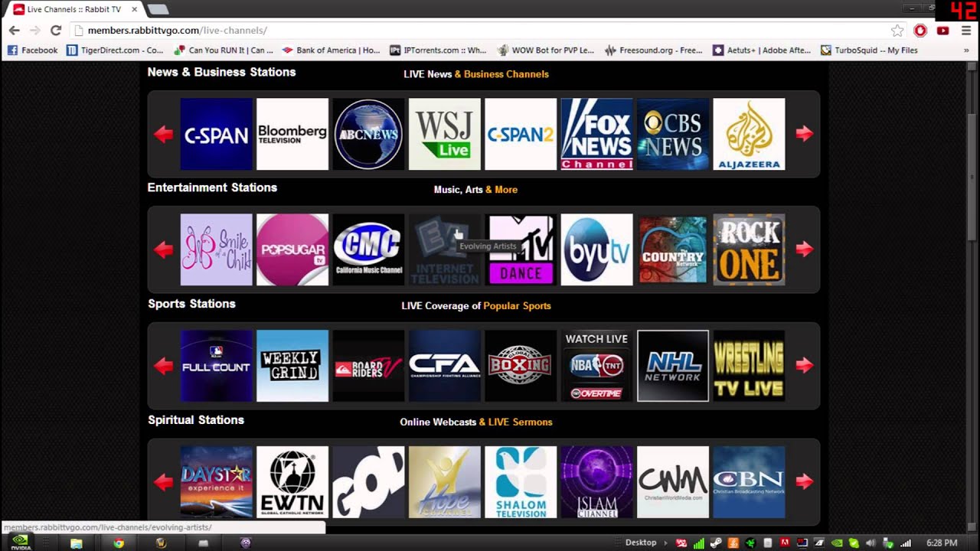
Task: Show previous News & Business channels
Action: point(163,134)
